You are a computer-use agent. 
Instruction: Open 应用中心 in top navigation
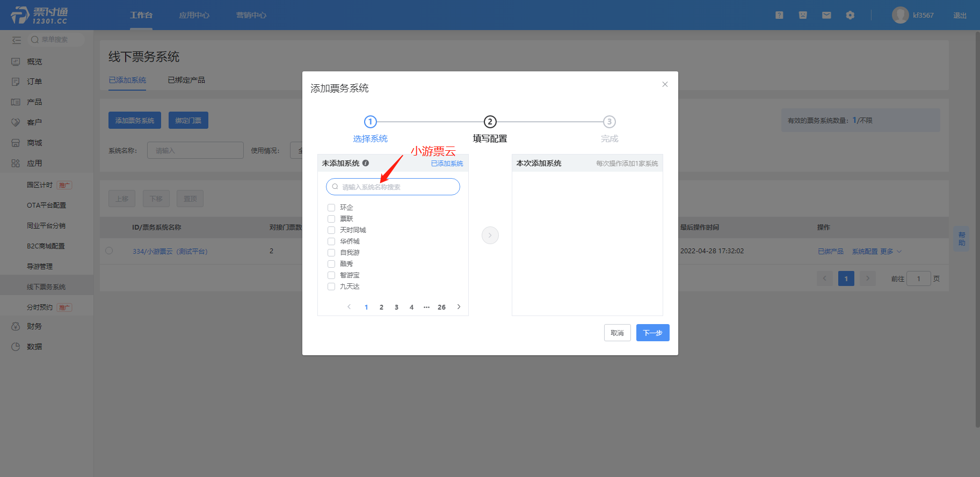(194, 15)
